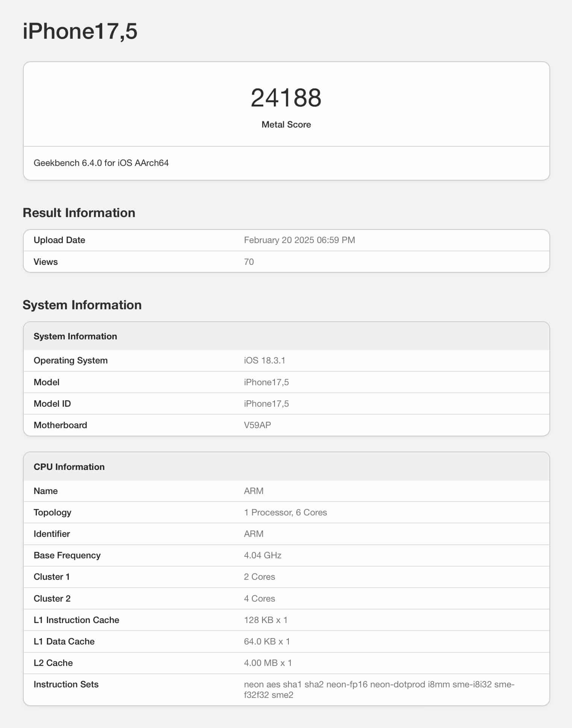Click the Cluster 2 label
Image resolution: width=572 pixels, height=728 pixels.
coord(52,599)
